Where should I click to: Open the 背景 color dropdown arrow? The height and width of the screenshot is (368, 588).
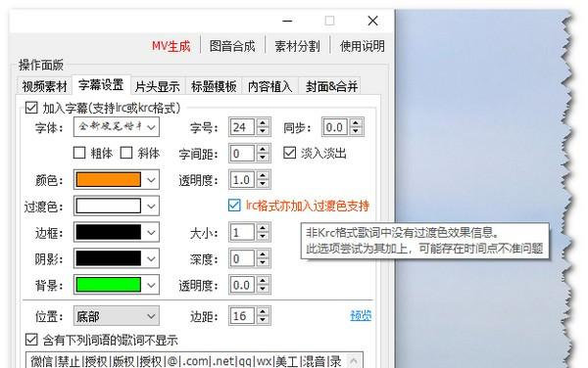click(151, 285)
